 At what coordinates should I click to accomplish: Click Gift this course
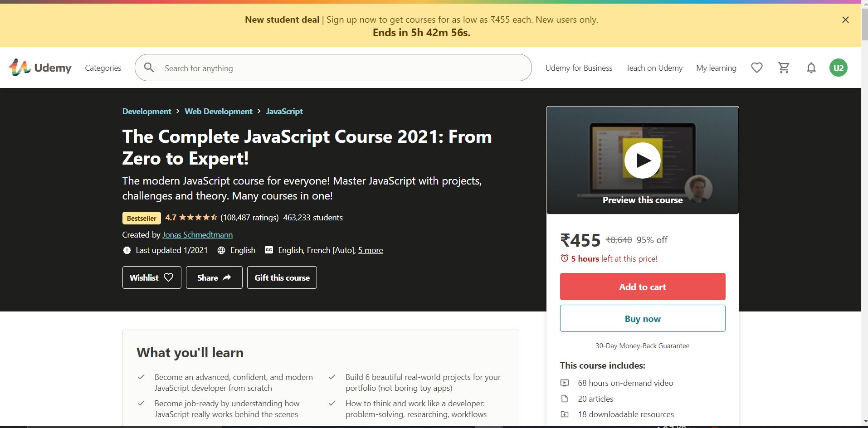282,277
